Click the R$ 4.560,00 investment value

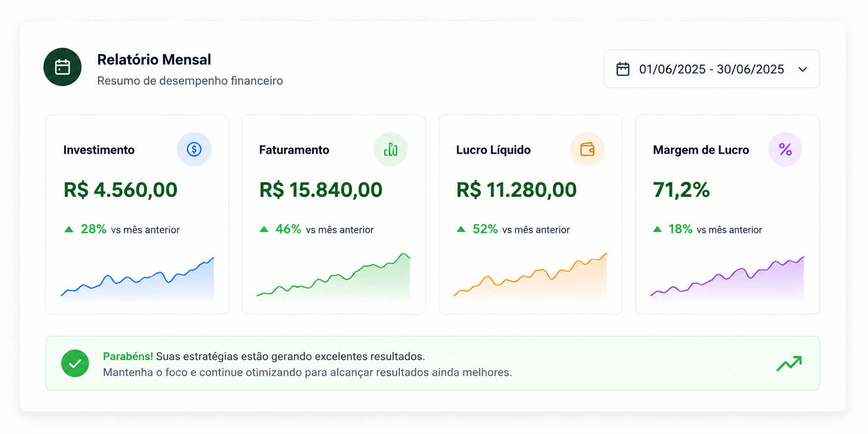pos(120,190)
